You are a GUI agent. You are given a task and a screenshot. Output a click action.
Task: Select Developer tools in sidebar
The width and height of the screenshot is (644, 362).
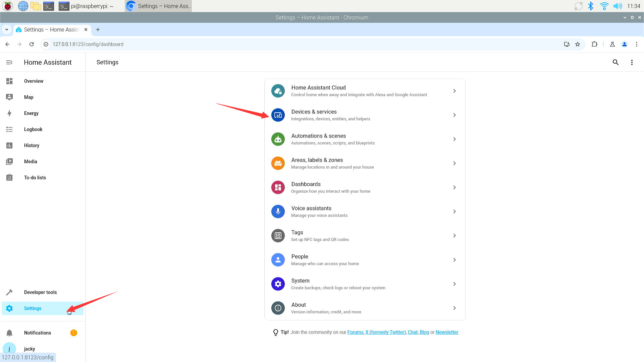click(x=43, y=292)
